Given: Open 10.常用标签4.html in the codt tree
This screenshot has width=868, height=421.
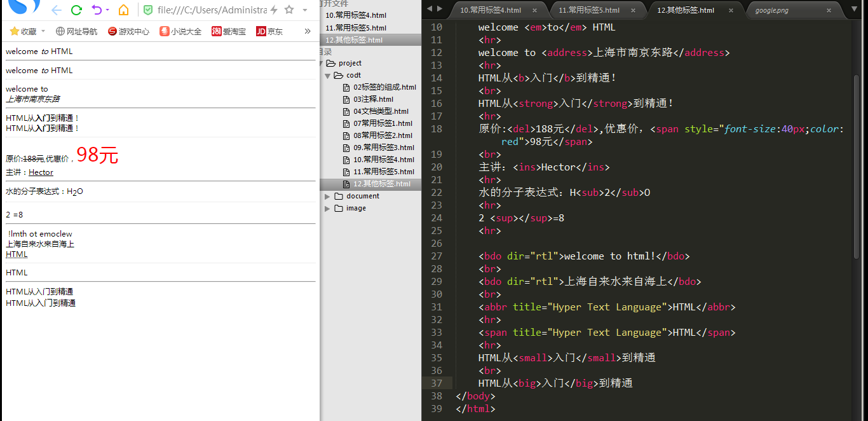Looking at the screenshot, I should (x=384, y=160).
